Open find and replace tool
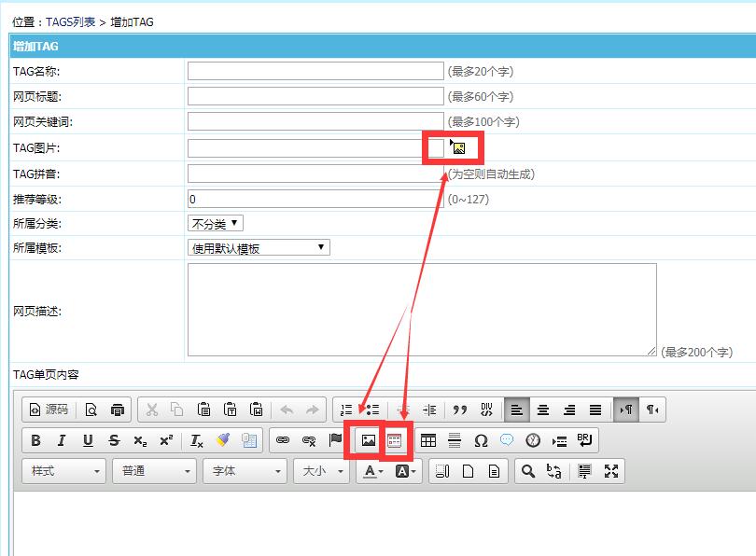 554,471
